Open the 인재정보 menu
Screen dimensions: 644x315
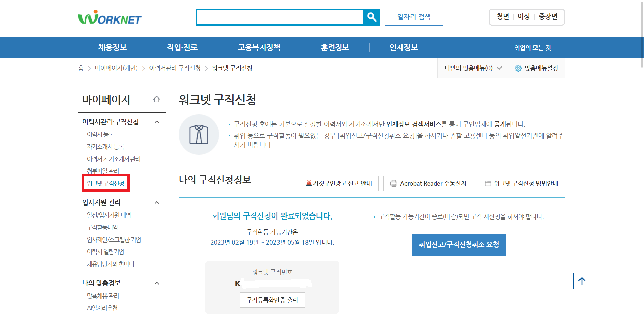(404, 47)
